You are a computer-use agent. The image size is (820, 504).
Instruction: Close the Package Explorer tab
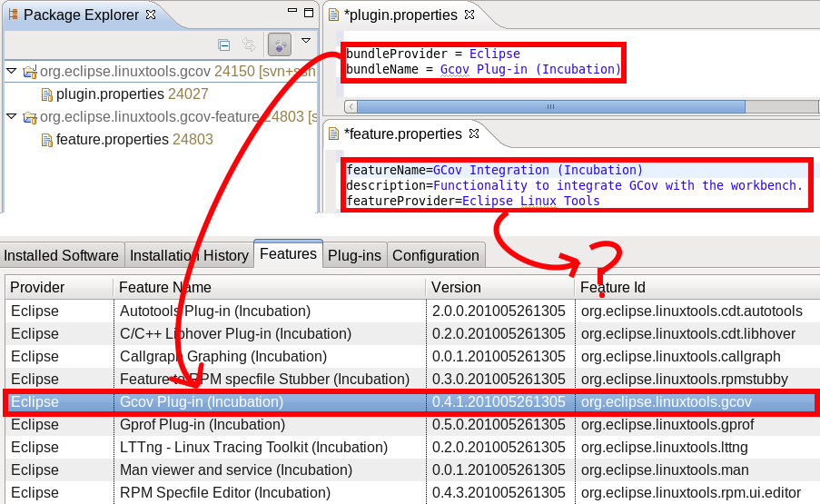(151, 15)
